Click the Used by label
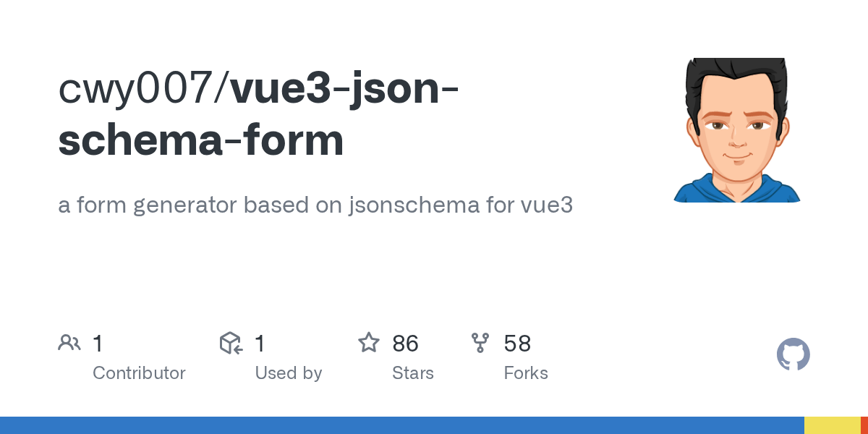This screenshot has height=434, width=868. point(288,373)
